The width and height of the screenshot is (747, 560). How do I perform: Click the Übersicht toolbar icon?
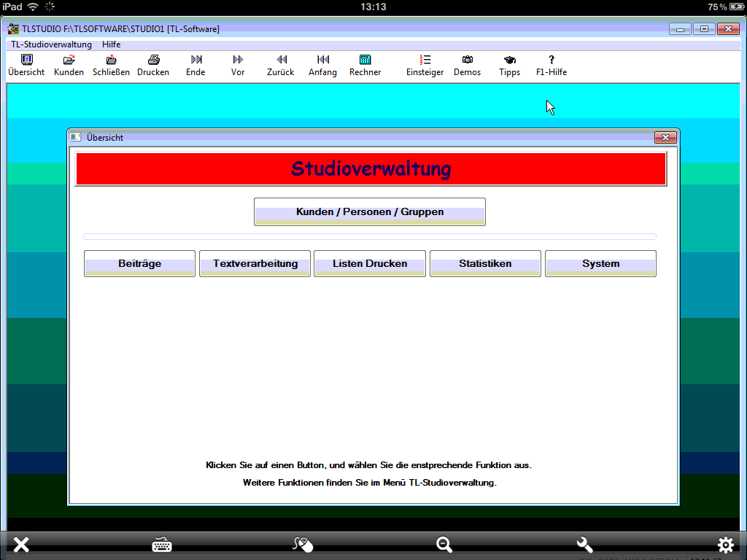(26, 61)
